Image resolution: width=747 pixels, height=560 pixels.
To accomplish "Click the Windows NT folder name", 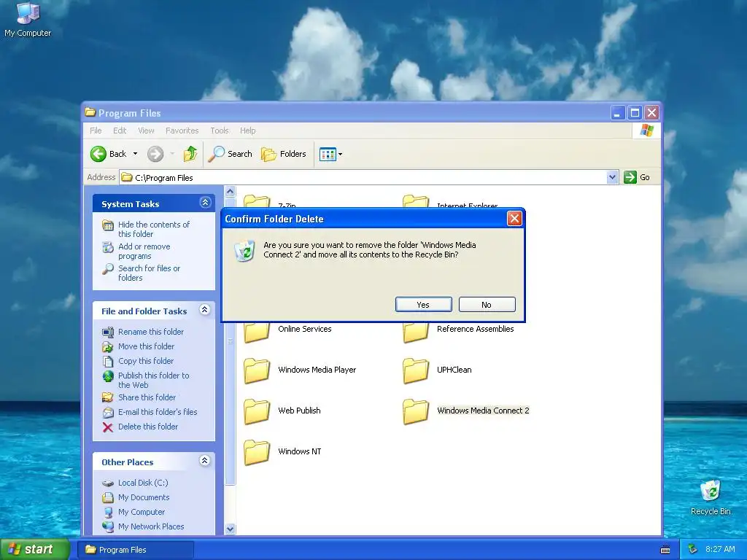I will coord(300,451).
